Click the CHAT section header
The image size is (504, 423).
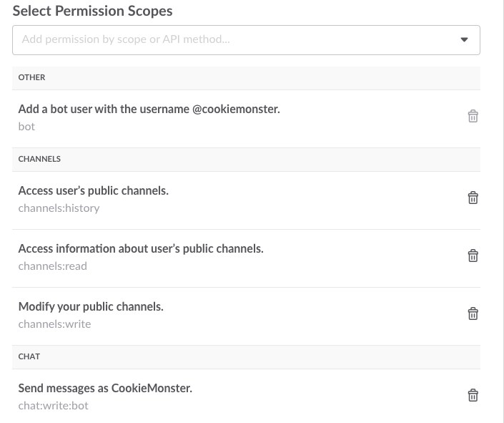pos(246,357)
